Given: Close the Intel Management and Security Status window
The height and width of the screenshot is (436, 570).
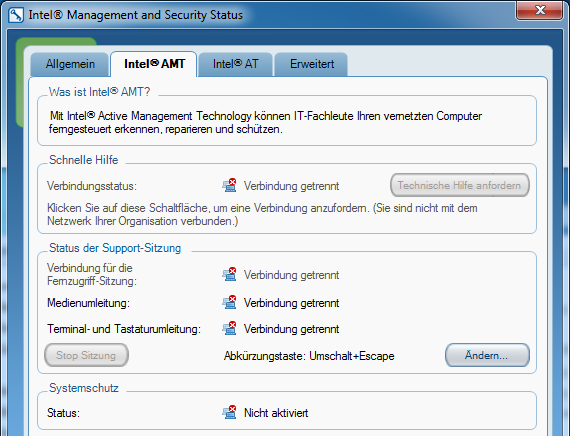Looking at the screenshot, I should (539, 10).
